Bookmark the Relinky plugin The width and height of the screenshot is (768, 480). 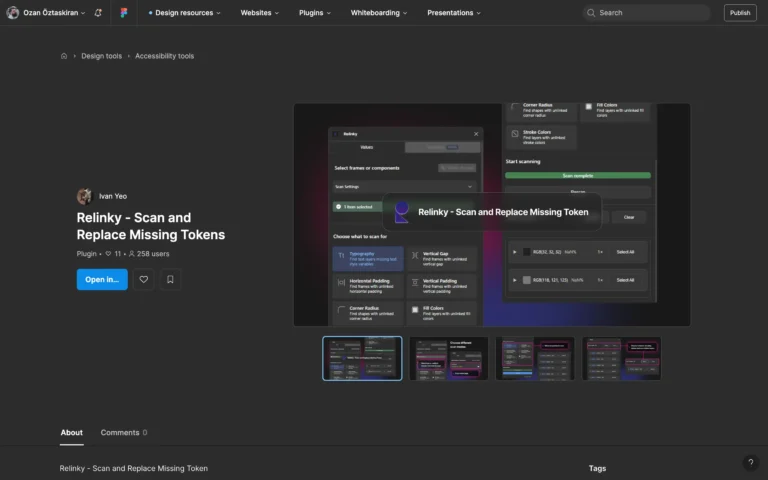170,279
